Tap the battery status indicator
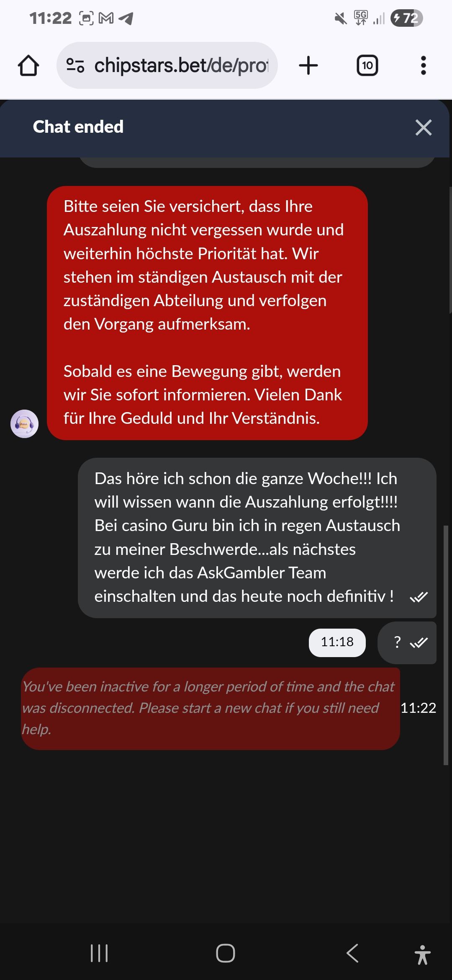The image size is (452, 980). (x=407, y=18)
